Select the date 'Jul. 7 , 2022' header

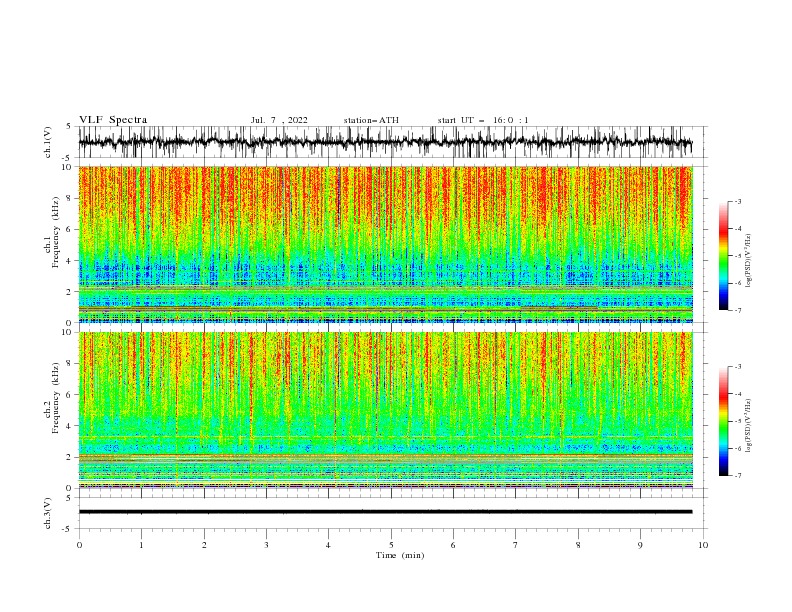click(279, 120)
